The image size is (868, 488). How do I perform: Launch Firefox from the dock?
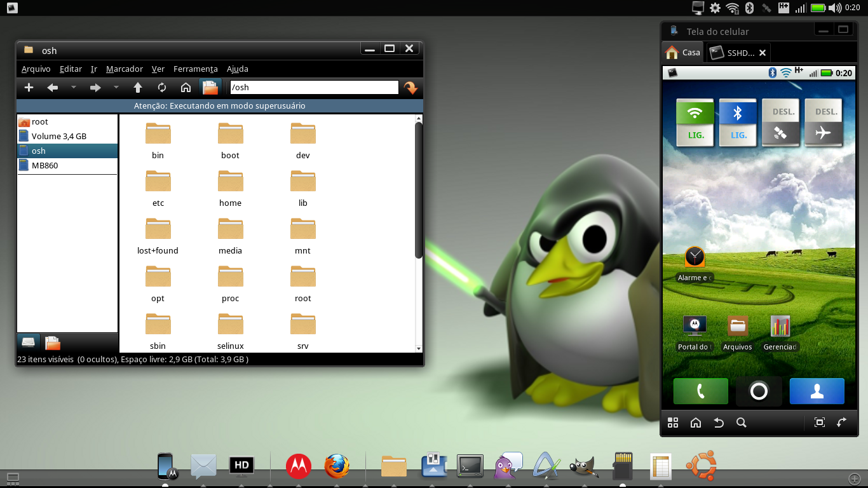(337, 466)
